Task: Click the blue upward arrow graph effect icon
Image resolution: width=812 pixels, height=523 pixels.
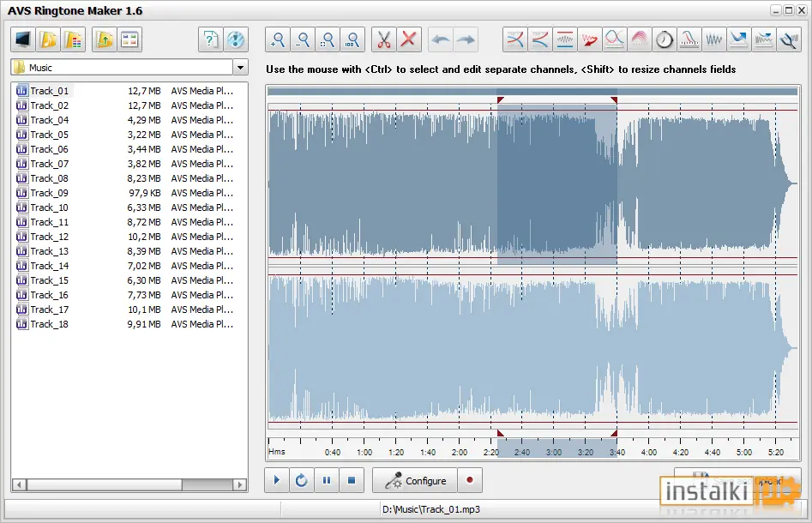Action: tap(739, 40)
